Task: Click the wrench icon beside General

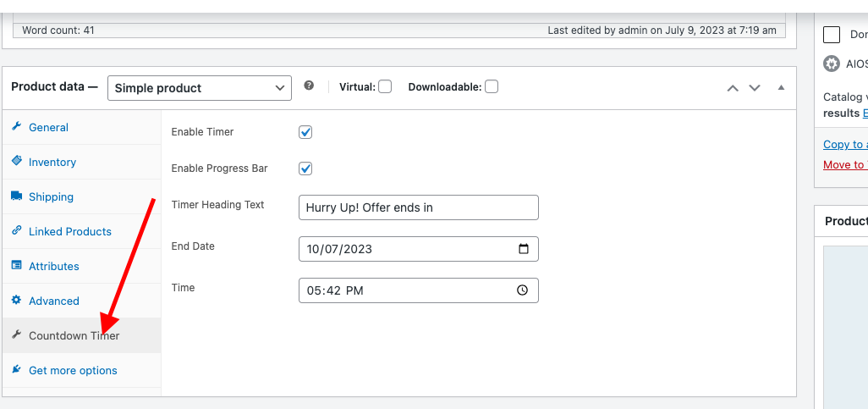Action: pyautogui.click(x=17, y=127)
